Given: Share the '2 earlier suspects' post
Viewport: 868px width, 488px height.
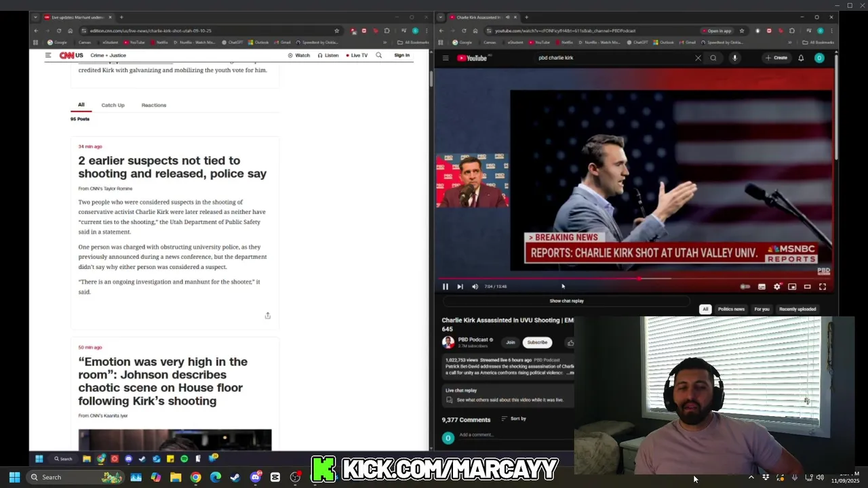Looking at the screenshot, I should coord(268,316).
